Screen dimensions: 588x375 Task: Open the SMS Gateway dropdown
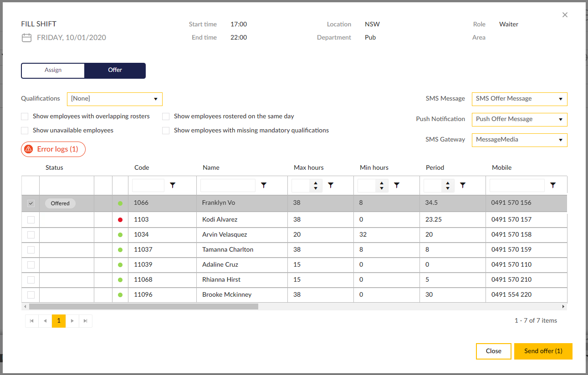pos(520,140)
